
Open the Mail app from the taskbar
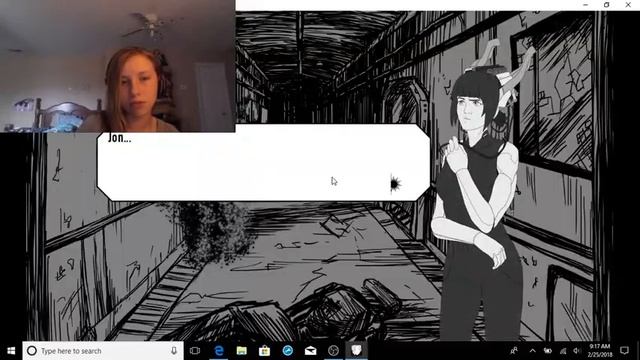pyautogui.click(x=310, y=351)
